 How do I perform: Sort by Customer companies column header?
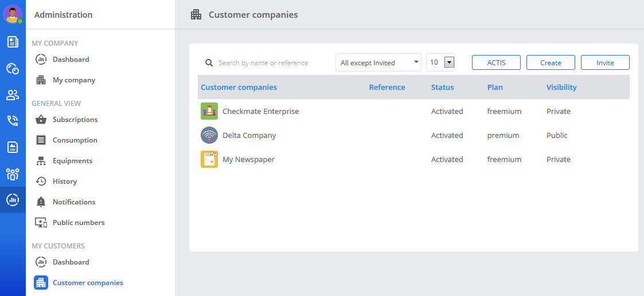tap(239, 87)
